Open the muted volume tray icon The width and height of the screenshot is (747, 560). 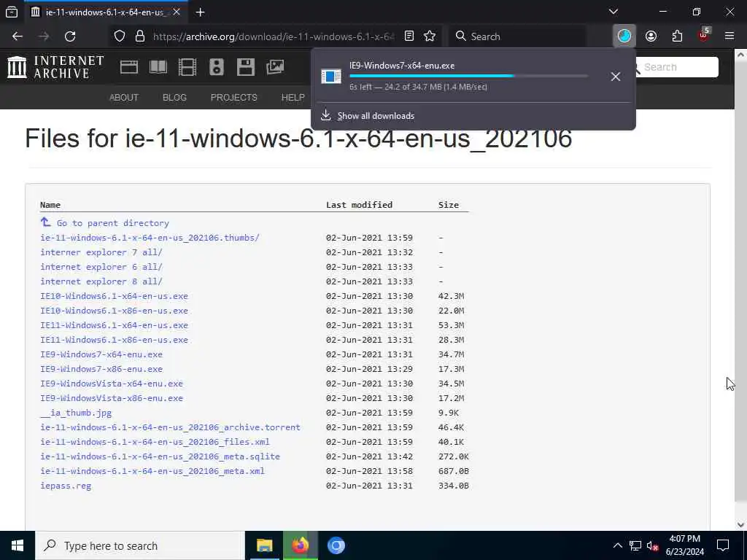click(652, 545)
